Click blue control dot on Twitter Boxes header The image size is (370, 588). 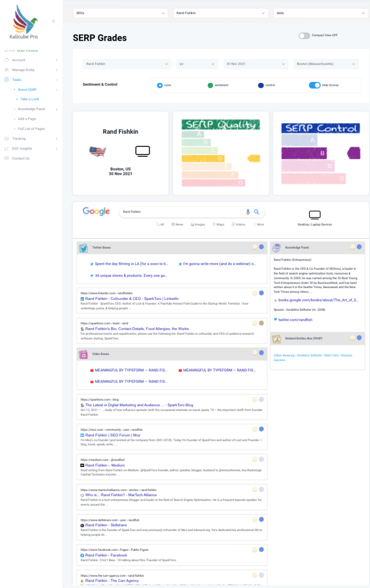[x=261, y=247]
